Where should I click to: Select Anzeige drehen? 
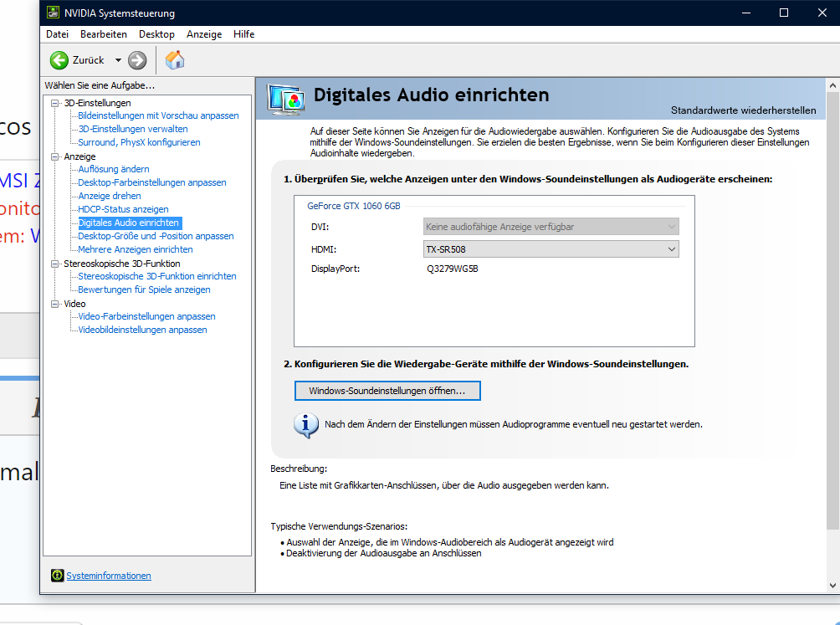(110, 196)
